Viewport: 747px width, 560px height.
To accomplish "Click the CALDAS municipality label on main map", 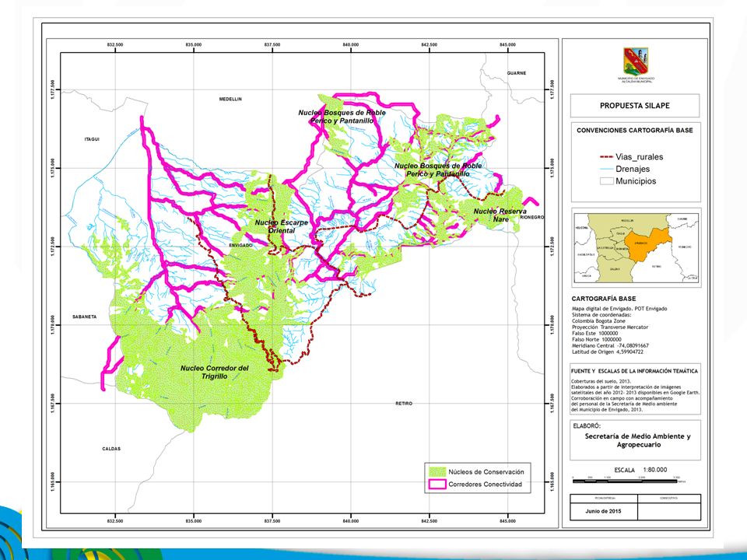I will tap(111, 449).
